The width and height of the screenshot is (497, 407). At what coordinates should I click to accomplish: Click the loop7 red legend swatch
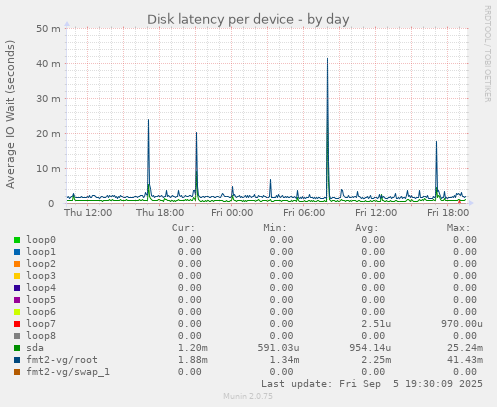click(17, 324)
